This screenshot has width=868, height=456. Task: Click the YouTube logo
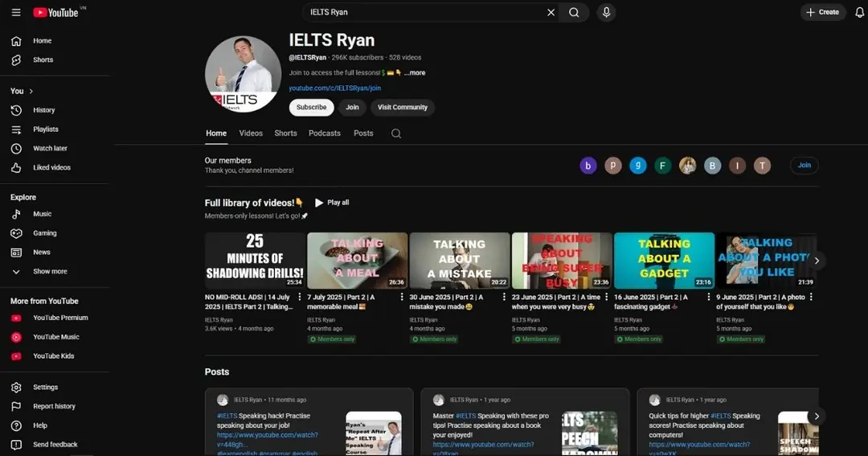pos(55,12)
